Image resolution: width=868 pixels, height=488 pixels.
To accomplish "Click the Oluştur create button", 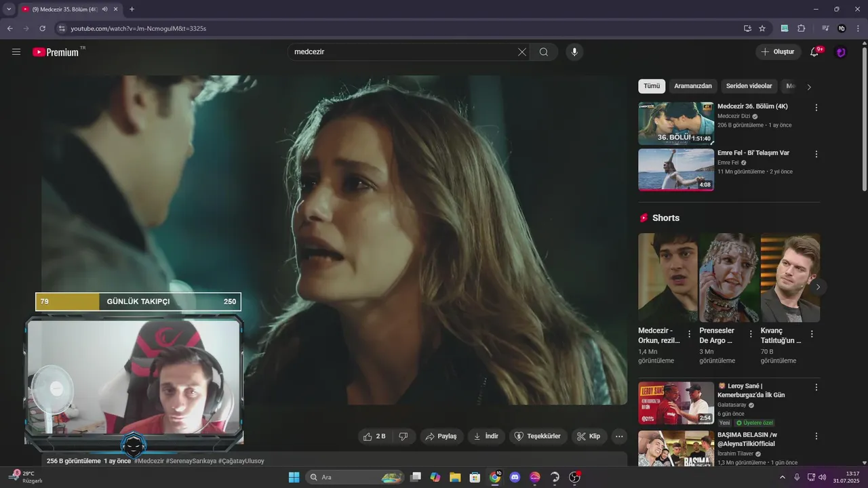I will coord(778,52).
